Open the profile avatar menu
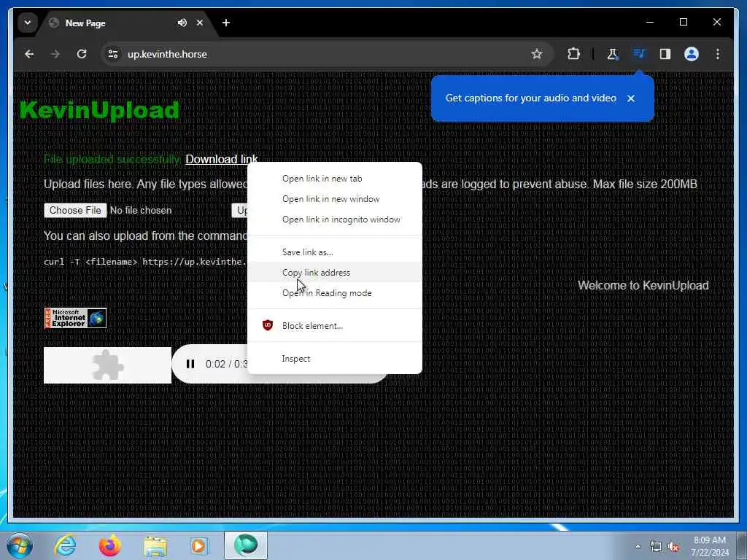 coord(692,54)
